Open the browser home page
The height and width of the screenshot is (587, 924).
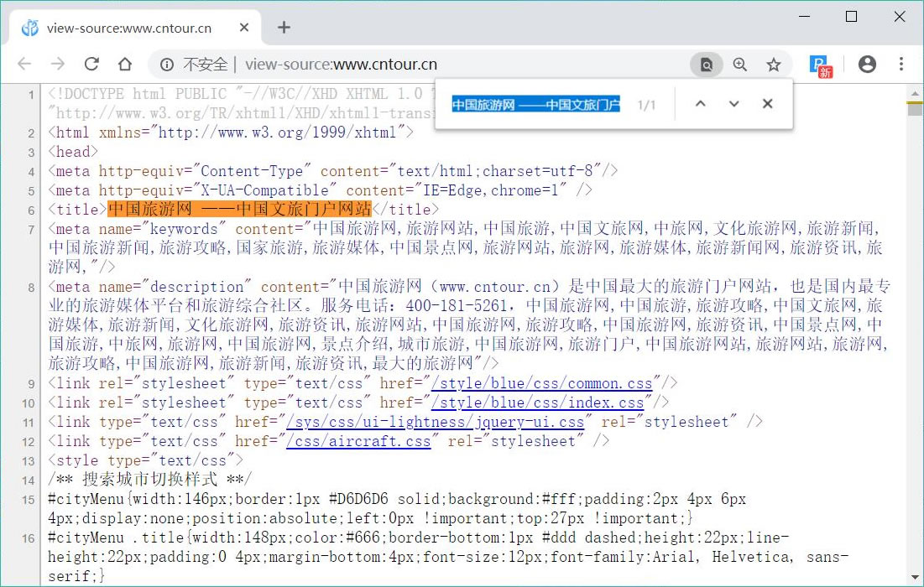click(125, 64)
